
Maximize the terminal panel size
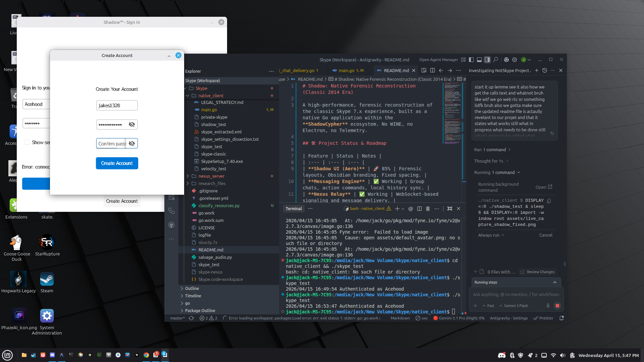tap(450, 208)
